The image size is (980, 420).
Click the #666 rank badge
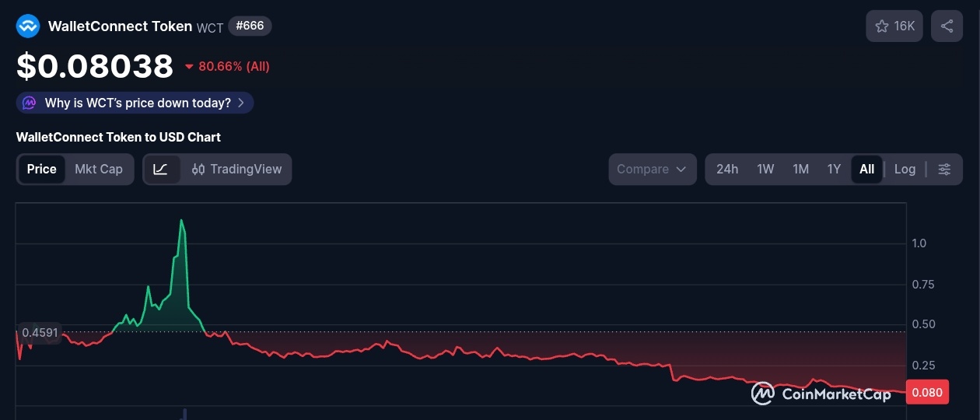click(250, 26)
